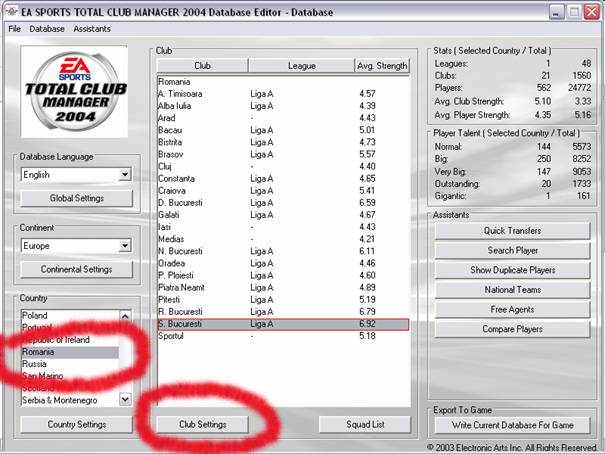Sort by the League column header

pos(301,66)
